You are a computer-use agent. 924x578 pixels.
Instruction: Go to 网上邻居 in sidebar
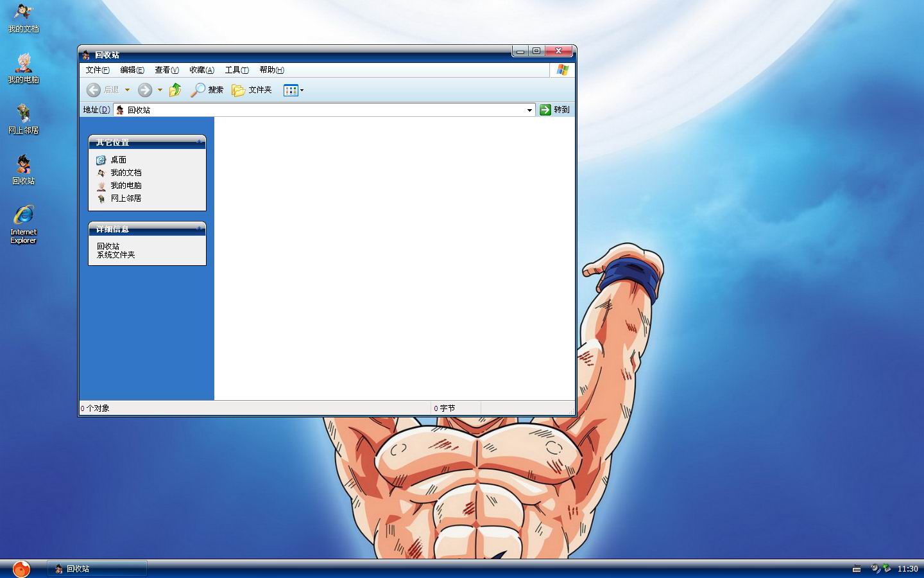pos(119,198)
